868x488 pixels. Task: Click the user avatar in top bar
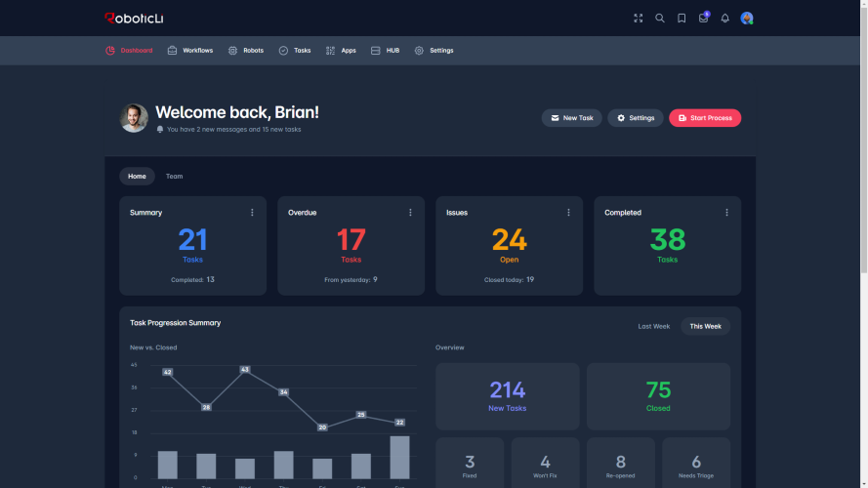click(x=747, y=18)
